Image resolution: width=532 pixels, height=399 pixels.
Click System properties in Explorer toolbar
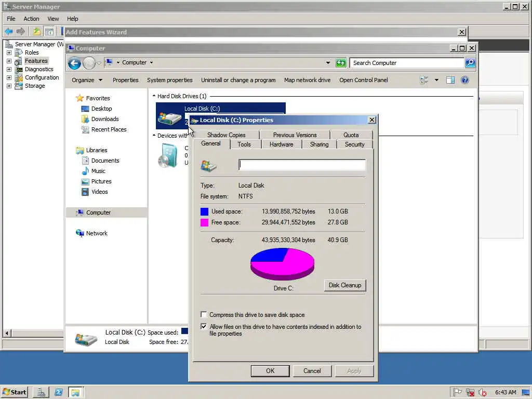tap(170, 80)
